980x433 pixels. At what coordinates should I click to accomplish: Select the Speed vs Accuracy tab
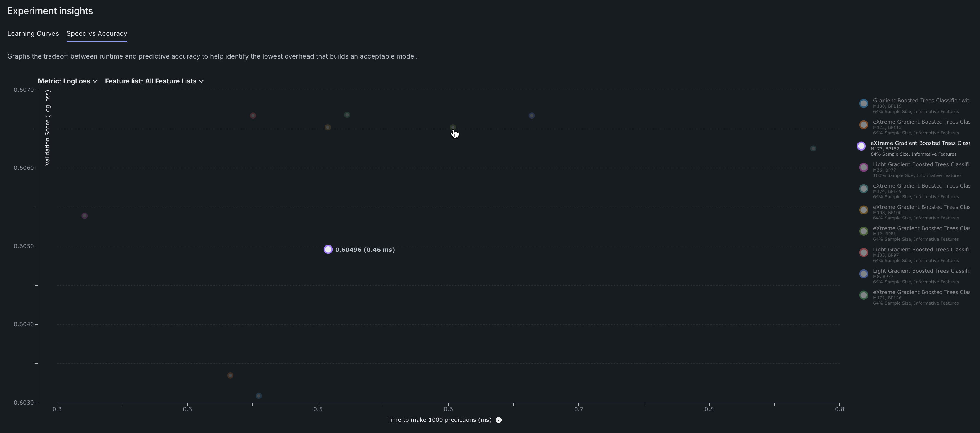pos(97,33)
